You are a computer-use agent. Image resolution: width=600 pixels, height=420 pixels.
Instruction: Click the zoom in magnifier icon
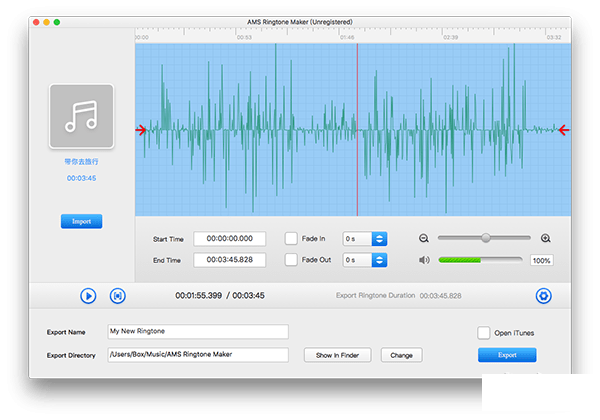point(546,238)
